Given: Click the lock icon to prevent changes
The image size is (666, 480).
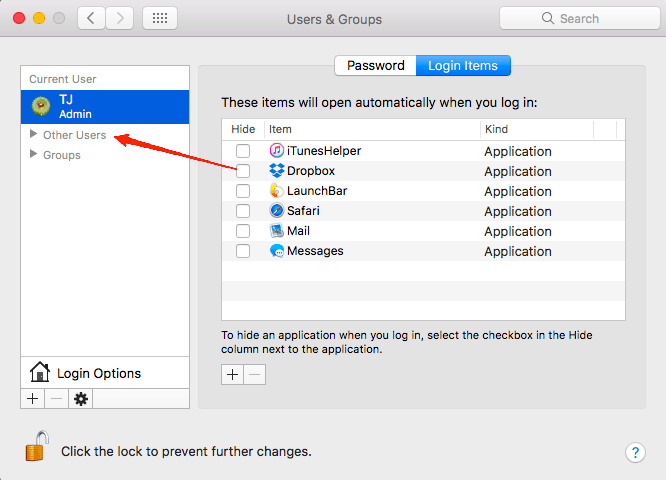Looking at the screenshot, I should [x=35, y=449].
